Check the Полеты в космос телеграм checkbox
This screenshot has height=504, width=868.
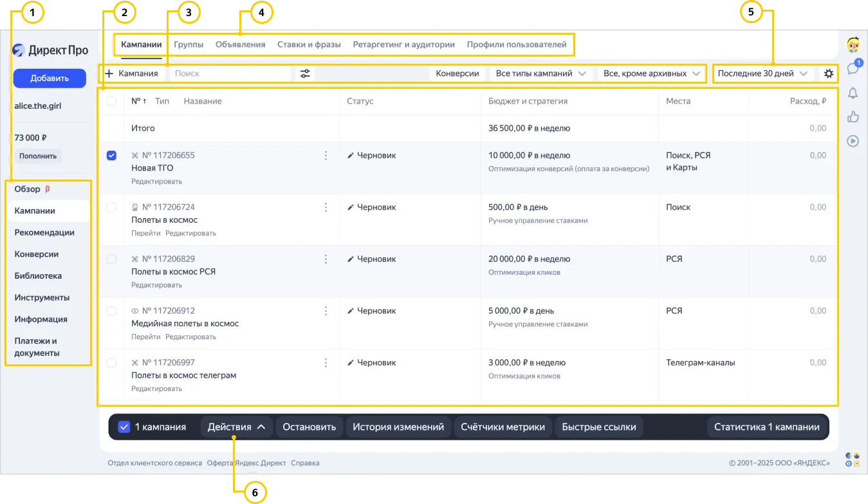pos(111,362)
